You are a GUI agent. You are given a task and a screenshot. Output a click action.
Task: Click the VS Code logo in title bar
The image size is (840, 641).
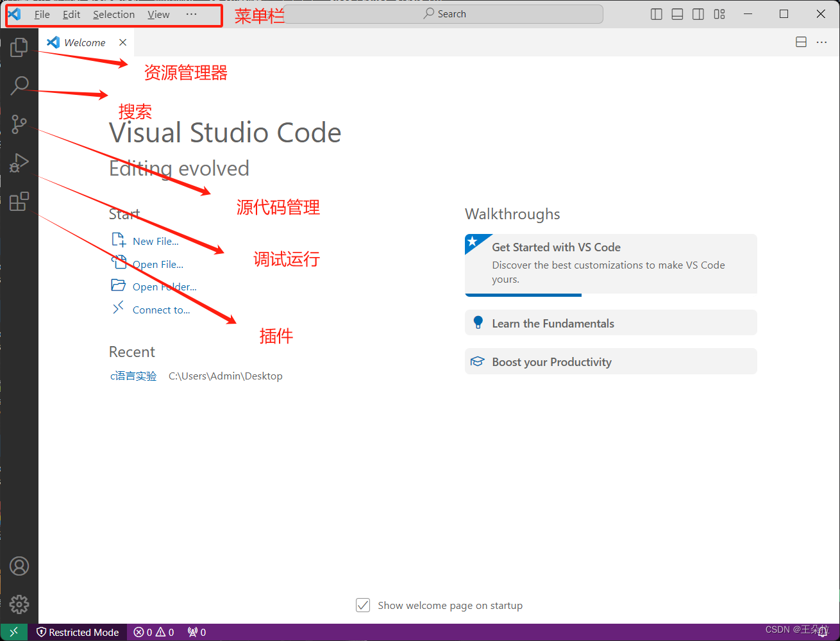click(14, 13)
